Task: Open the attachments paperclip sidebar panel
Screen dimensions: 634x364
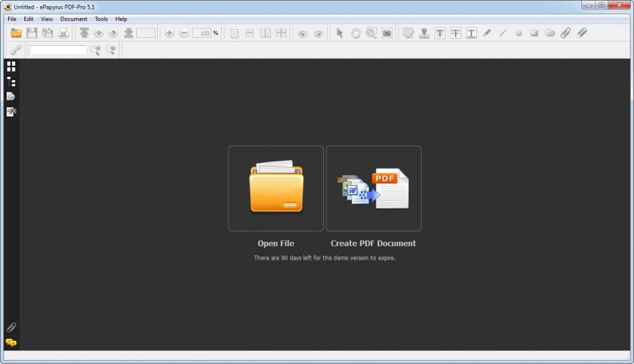Action: [x=11, y=327]
